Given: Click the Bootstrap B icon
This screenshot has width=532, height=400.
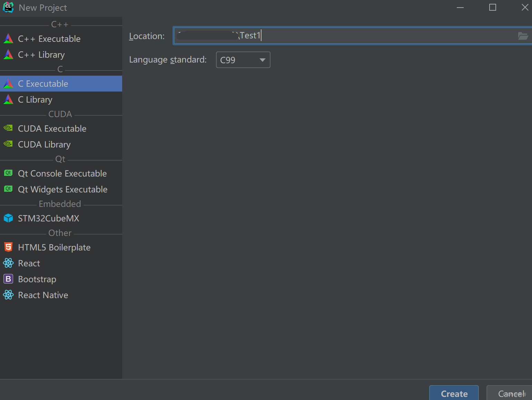Looking at the screenshot, I should click(8, 279).
